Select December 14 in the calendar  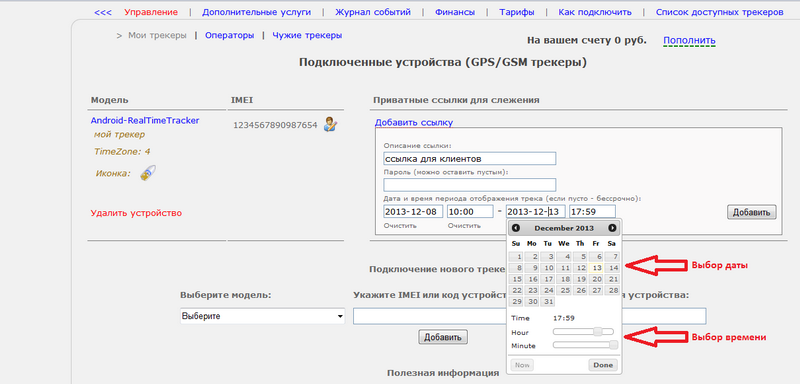[613, 268]
